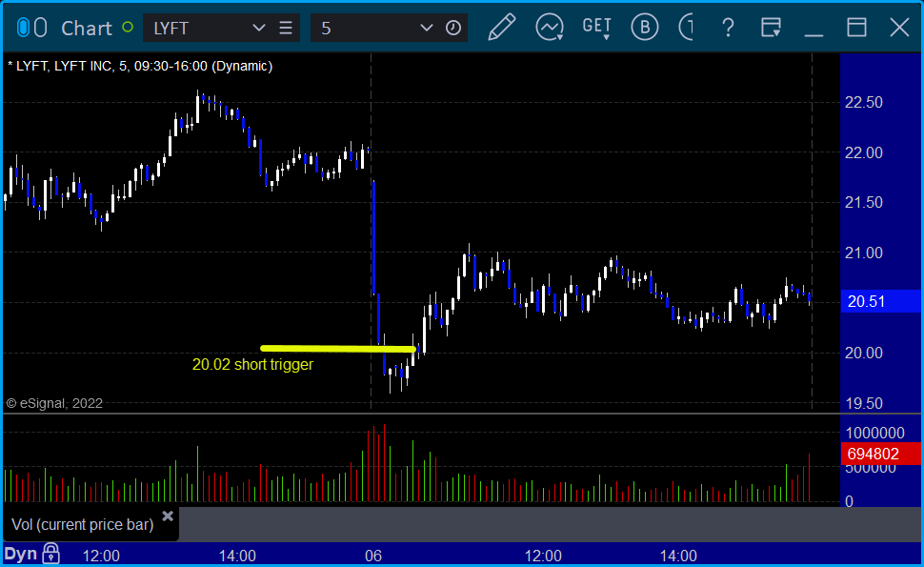
Task: Click the circled B toolbar button
Action: click(644, 27)
